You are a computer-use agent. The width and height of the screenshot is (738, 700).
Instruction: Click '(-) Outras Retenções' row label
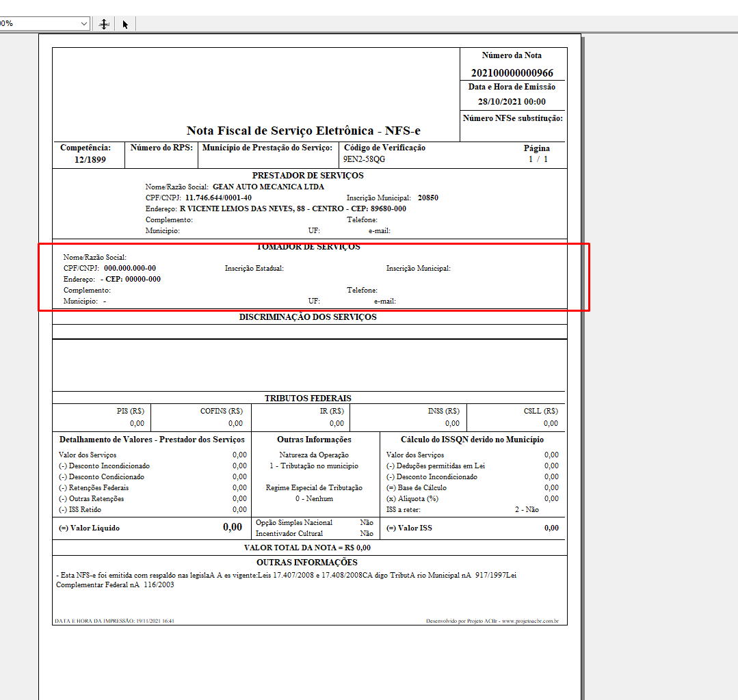91,498
